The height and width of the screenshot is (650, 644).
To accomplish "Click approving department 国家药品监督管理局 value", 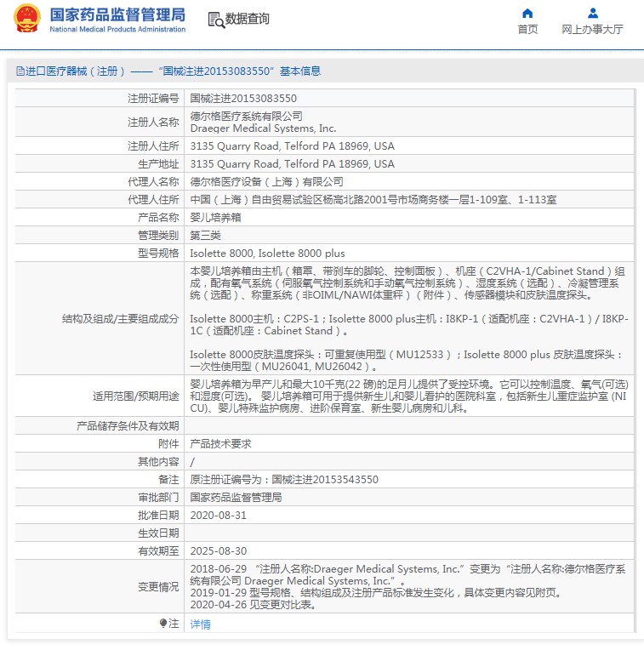I will (x=236, y=497).
